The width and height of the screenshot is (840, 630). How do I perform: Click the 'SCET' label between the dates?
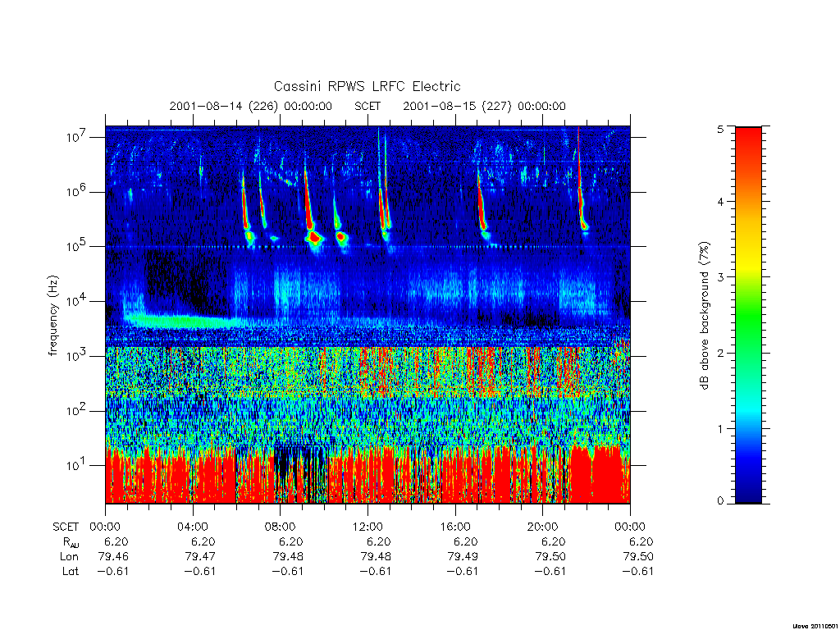click(367, 106)
